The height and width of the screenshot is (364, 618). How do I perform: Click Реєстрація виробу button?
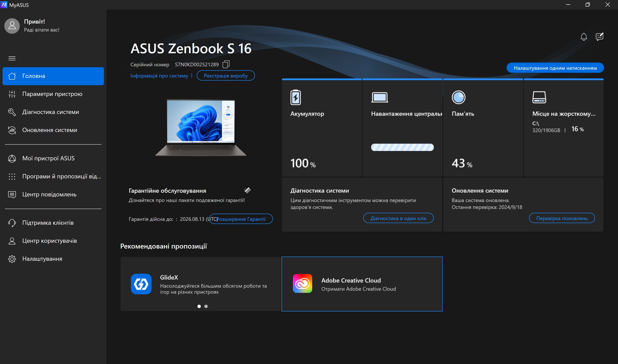pyautogui.click(x=226, y=76)
